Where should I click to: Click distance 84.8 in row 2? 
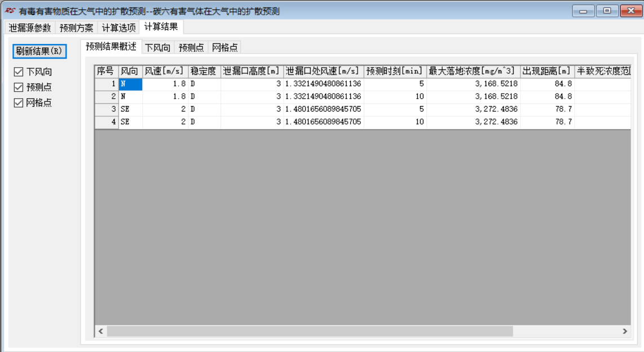tap(547, 96)
